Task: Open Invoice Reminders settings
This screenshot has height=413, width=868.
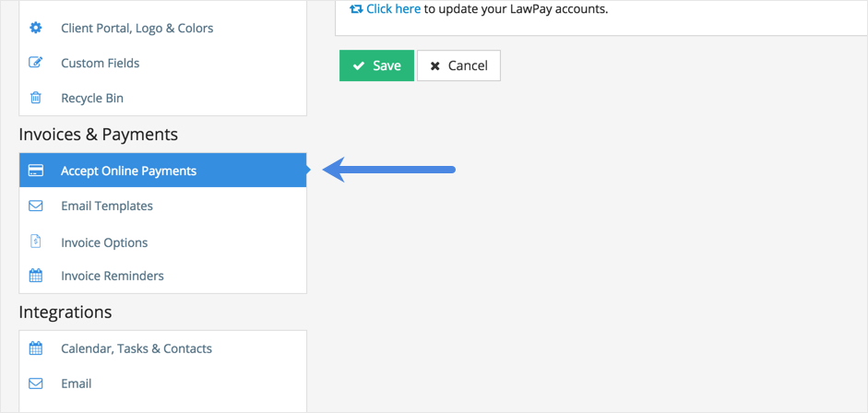Action: click(113, 276)
